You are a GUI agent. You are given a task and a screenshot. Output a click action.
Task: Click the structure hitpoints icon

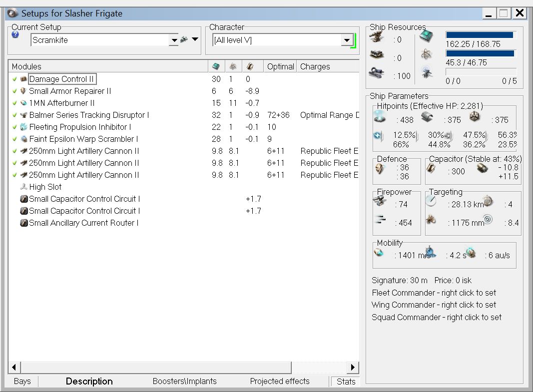pyautogui.click(x=475, y=116)
